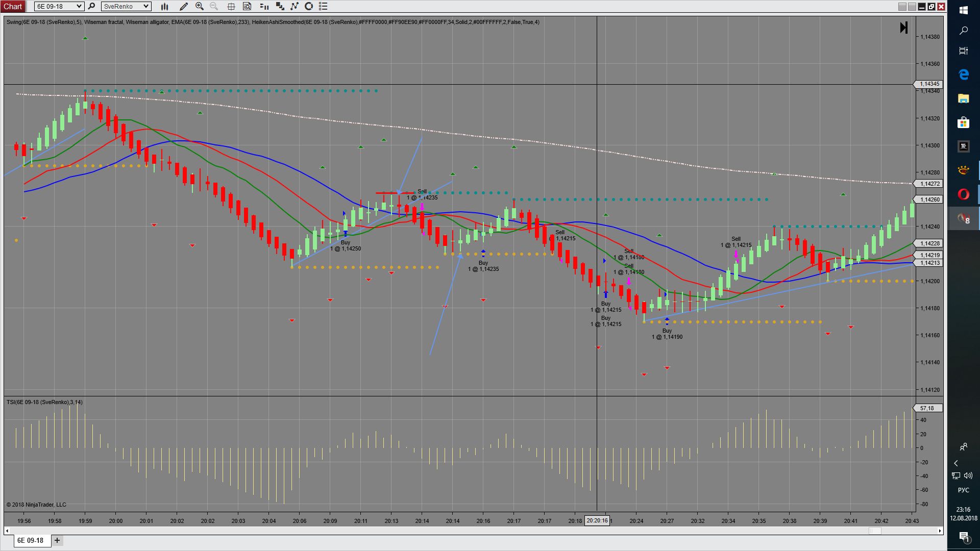This screenshot has width=980, height=551.
Task: Open Microsoft Store from the taskbar
Action: coord(964,122)
